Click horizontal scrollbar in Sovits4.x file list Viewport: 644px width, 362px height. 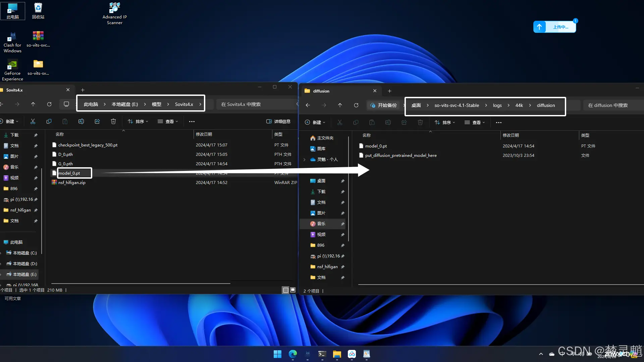tap(141, 284)
